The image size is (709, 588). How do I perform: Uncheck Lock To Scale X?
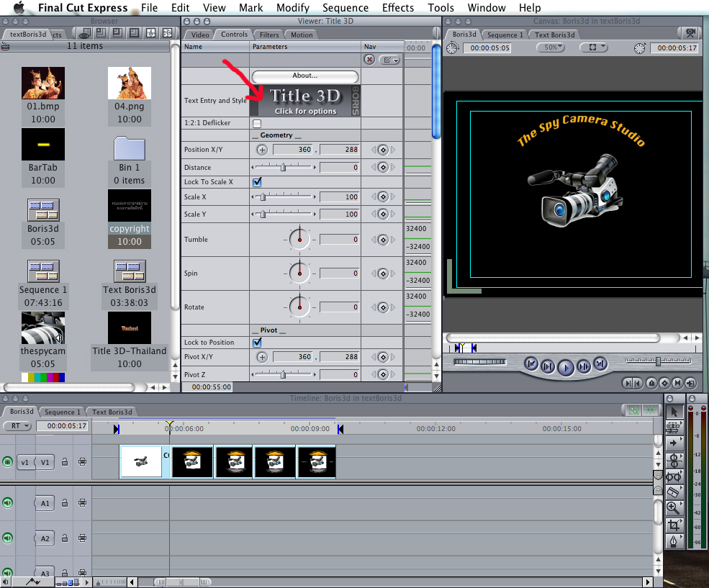click(x=257, y=181)
